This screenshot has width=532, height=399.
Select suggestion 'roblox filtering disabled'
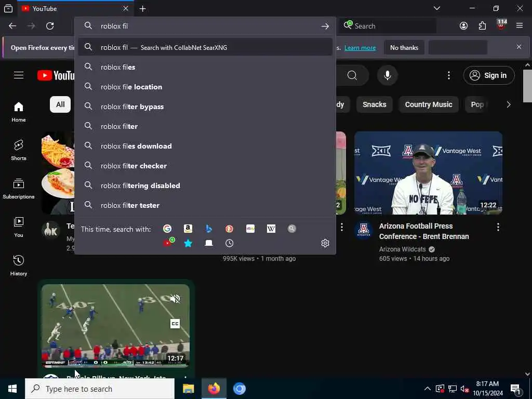(205, 185)
